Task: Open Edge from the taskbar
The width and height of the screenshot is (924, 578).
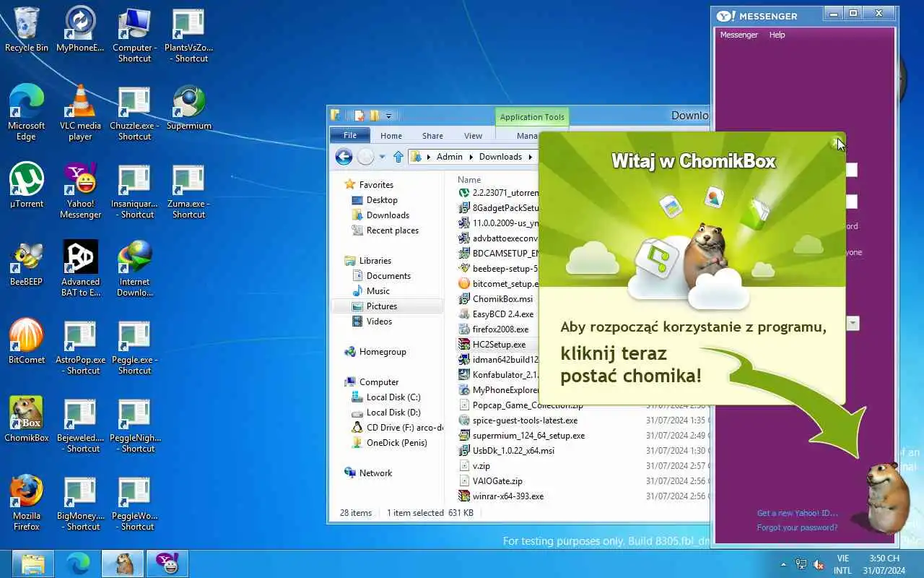Action: pyautogui.click(x=77, y=564)
